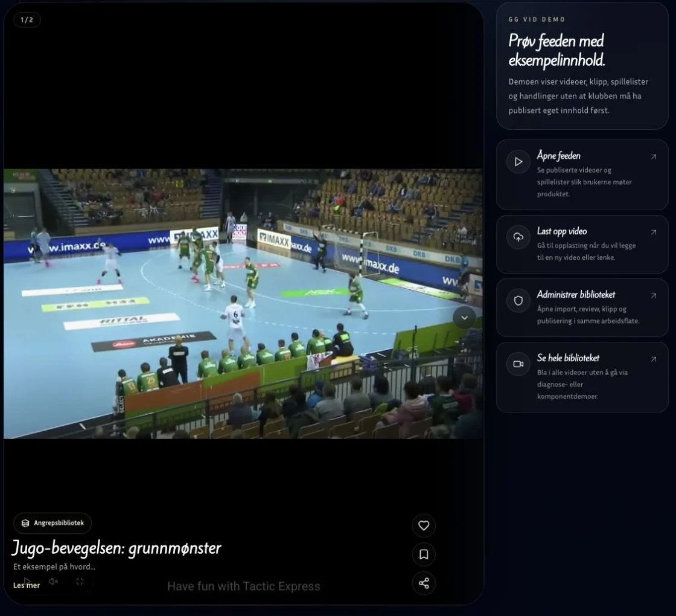Click the arrow icon on Administrer biblioteket card
The height and width of the screenshot is (616, 676).
click(654, 296)
